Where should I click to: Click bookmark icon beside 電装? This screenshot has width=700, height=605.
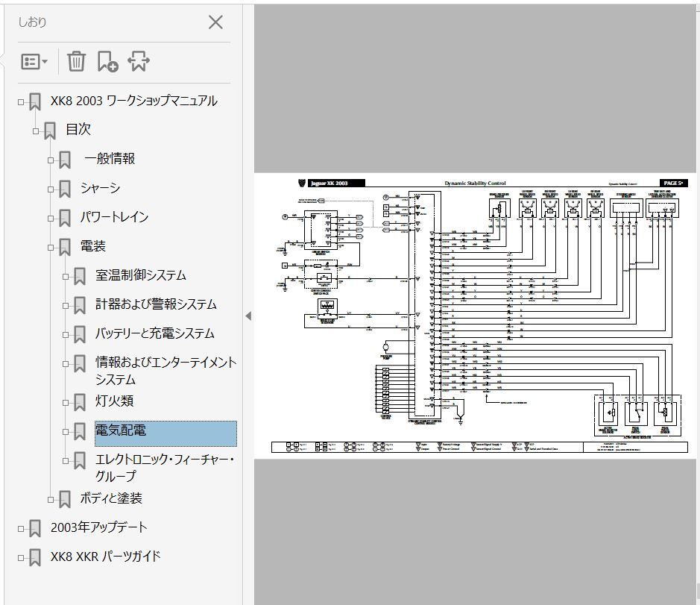point(65,247)
